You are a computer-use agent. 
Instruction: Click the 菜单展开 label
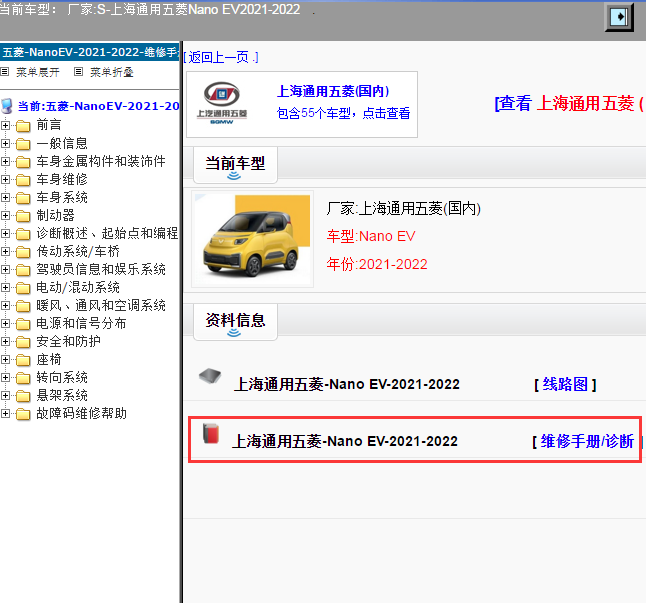pyautogui.click(x=38, y=72)
